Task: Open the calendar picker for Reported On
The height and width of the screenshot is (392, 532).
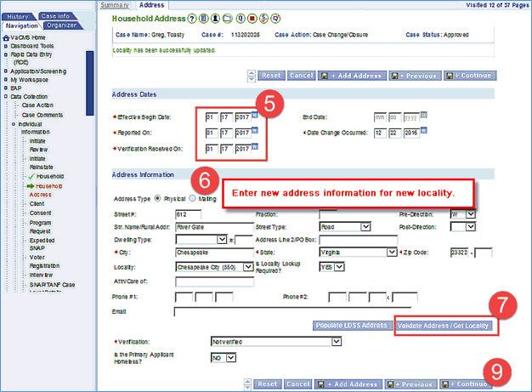Action: tap(255, 131)
